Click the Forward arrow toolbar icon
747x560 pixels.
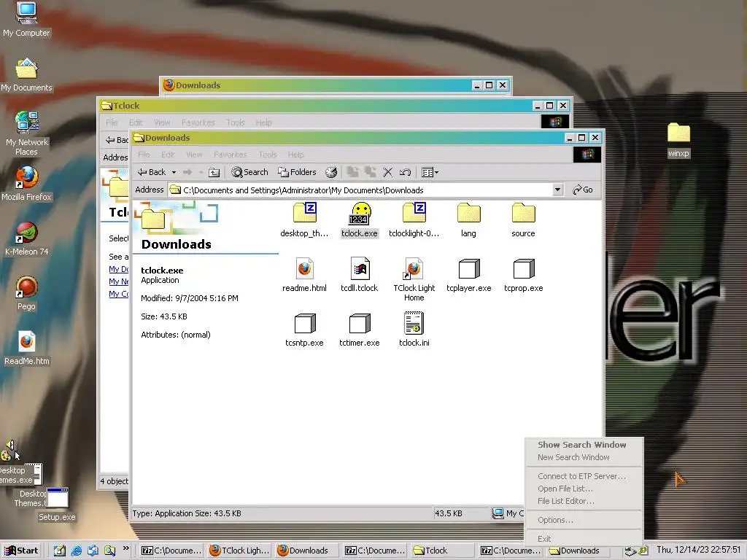[187, 172]
